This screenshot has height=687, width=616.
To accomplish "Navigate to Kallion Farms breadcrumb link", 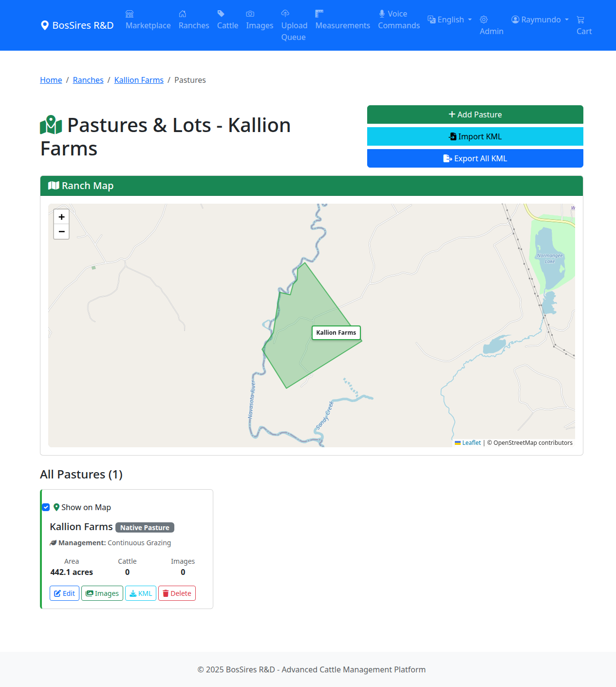I will 139,80.
